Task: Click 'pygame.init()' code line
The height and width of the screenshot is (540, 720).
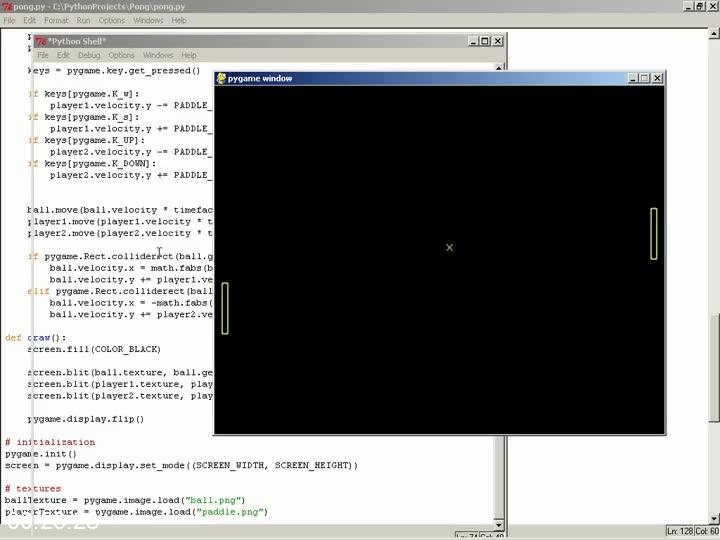Action: pos(41,454)
